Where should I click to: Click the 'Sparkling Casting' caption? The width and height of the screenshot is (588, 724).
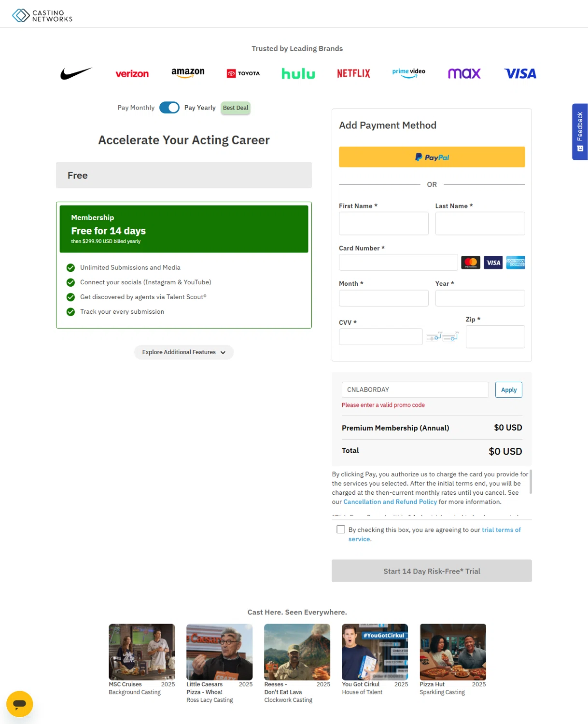point(442,692)
